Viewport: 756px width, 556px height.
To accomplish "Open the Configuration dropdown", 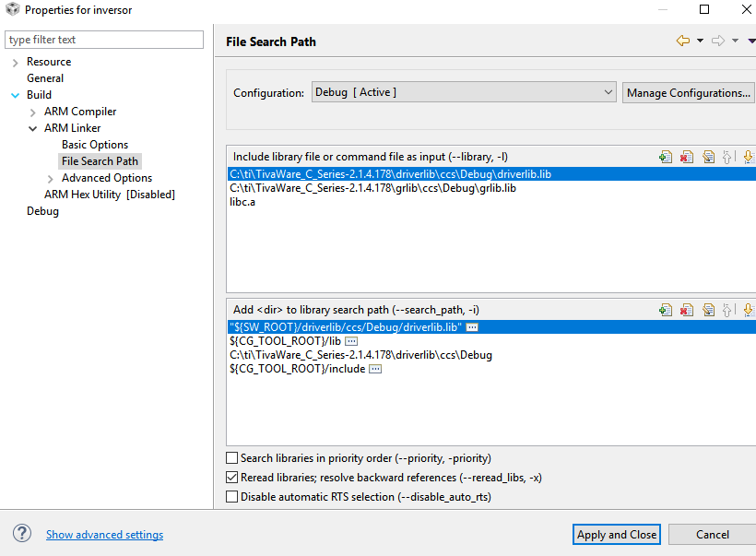I will coord(465,92).
